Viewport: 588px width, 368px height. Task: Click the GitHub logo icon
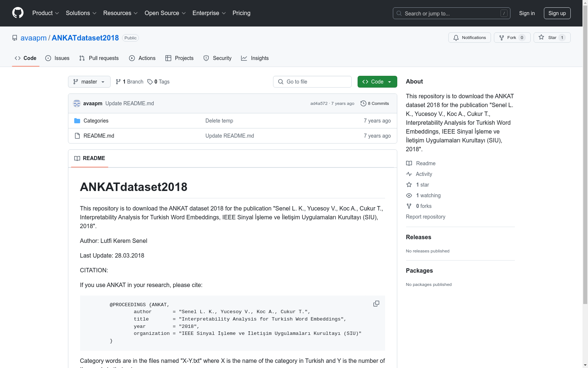point(18,13)
